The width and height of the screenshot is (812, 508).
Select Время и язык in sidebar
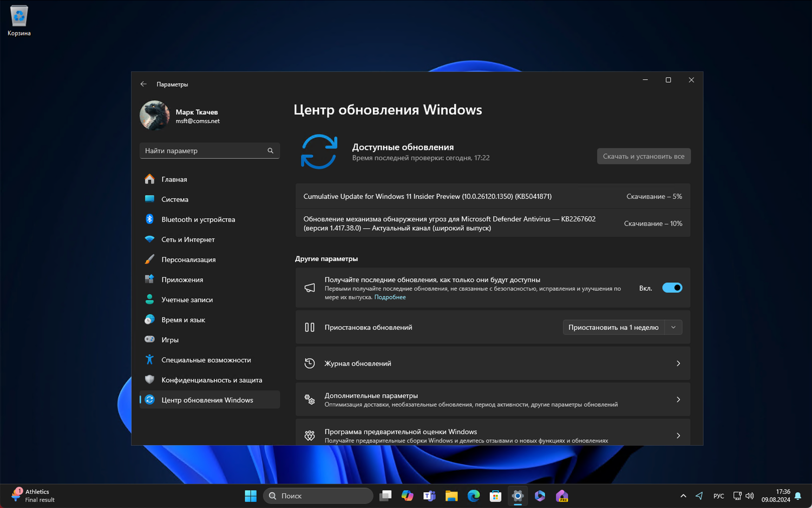pyautogui.click(x=209, y=320)
